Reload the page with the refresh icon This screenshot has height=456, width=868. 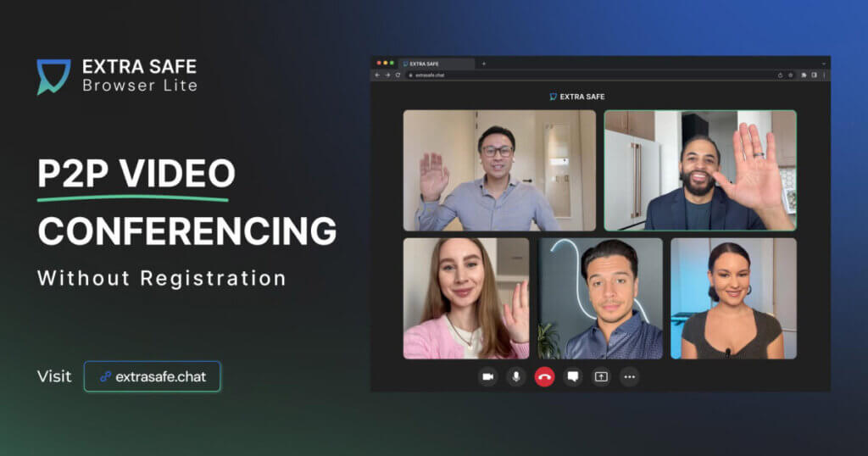point(398,75)
